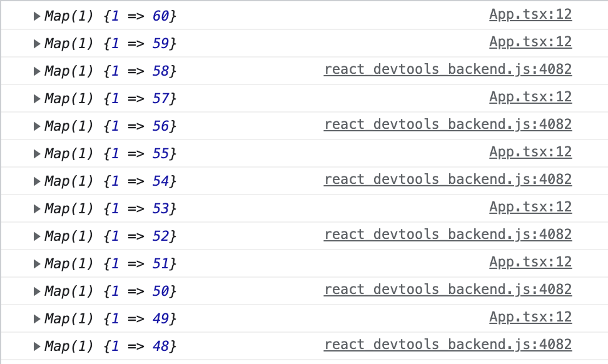608x364 pixels.
Task: Open react_devtools_backend.js:4082 link beside value 56
Action: [448, 124]
